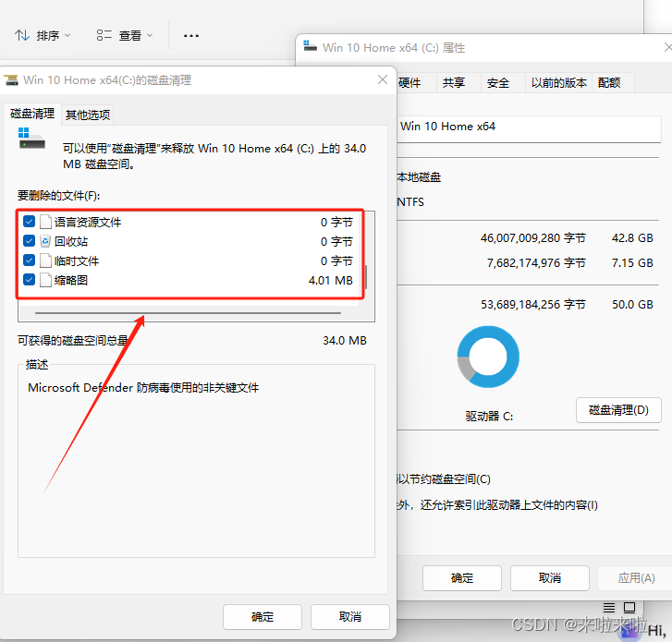Click the compress drive option text (C)
Screen dimensions: 672x642
[x=444, y=479]
